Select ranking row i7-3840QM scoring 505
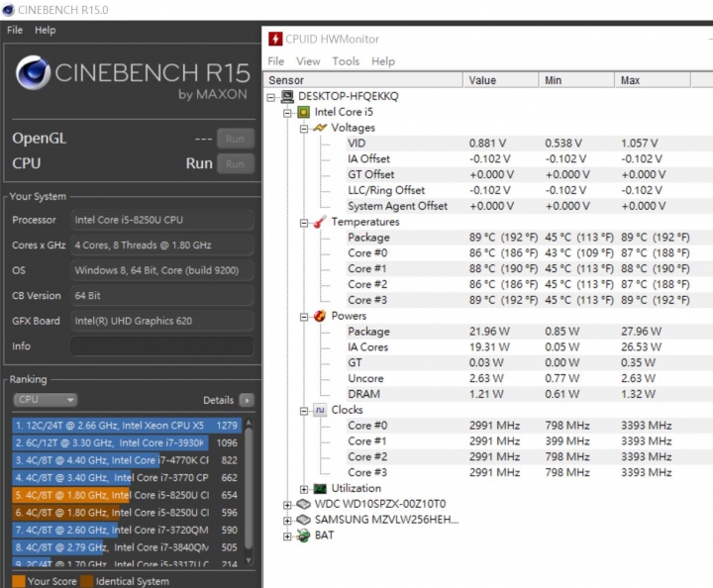The image size is (713, 588). 127,547
